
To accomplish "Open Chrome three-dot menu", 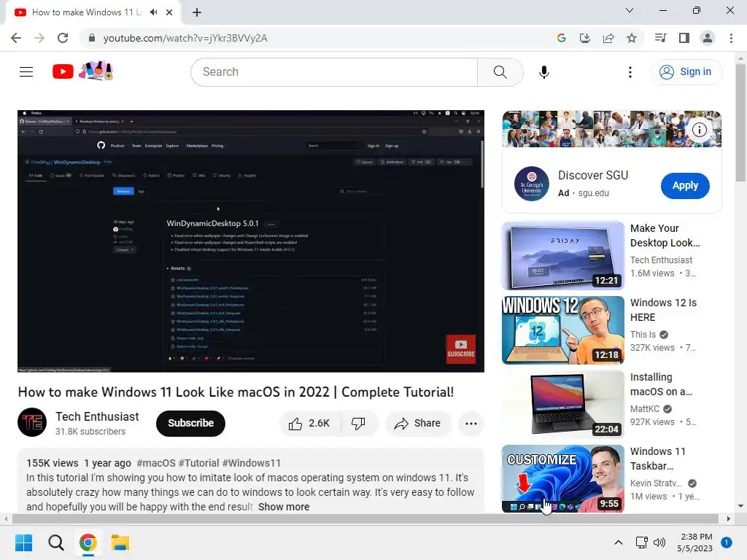I will click(731, 38).
